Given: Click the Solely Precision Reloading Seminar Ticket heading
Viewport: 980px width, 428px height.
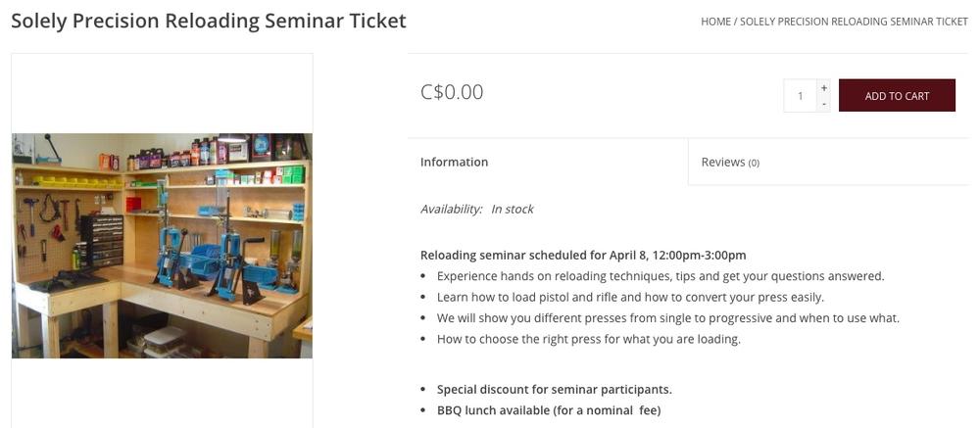Looking at the screenshot, I should click(x=209, y=21).
